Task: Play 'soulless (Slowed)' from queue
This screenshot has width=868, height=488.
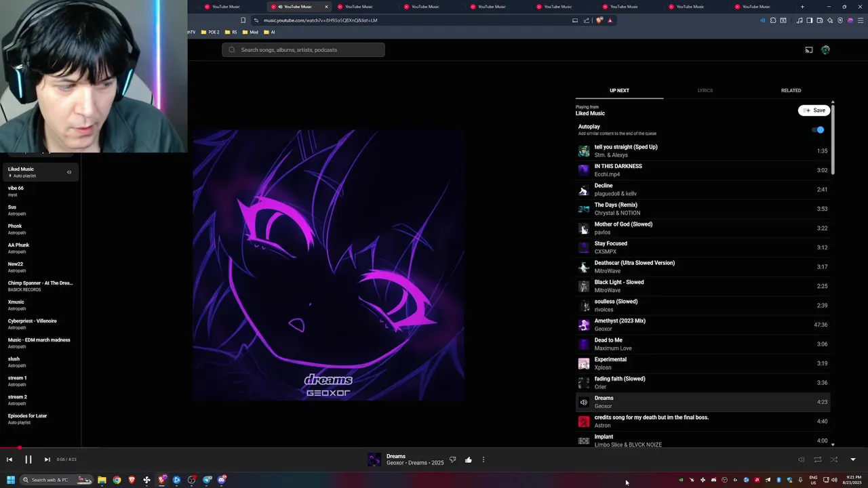Action: (x=703, y=305)
